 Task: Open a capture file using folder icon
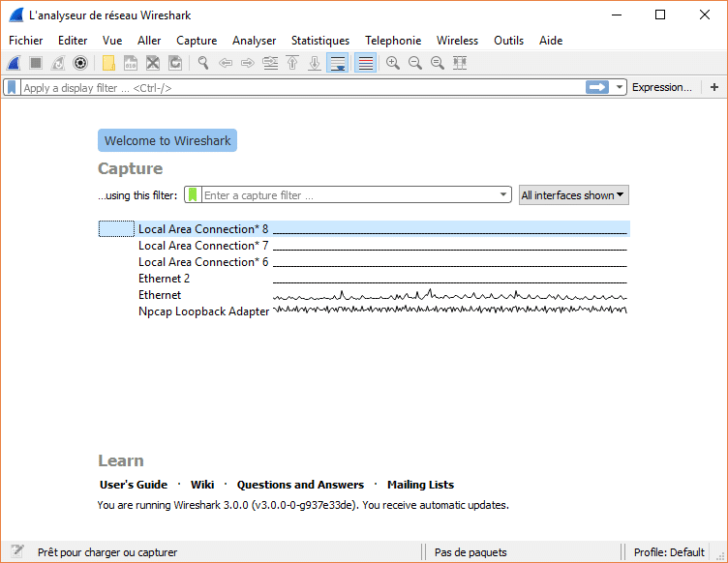(108, 63)
